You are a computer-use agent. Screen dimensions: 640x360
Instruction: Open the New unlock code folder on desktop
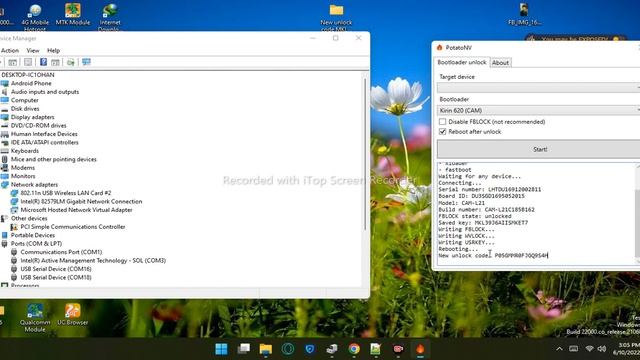point(336,16)
